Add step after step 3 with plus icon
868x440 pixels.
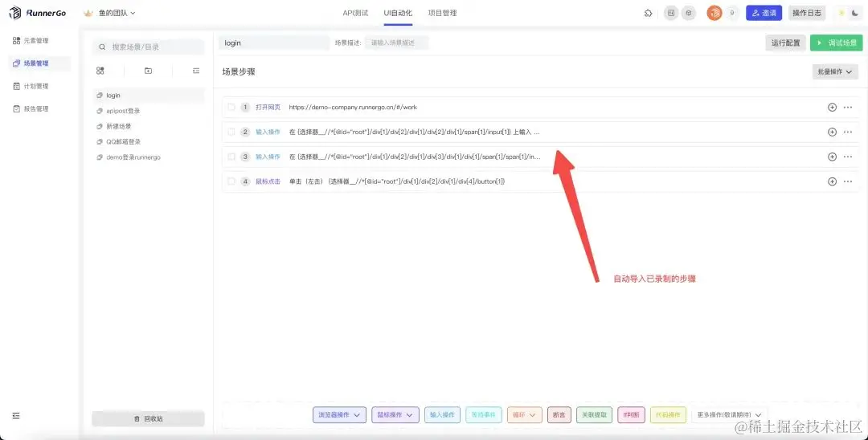832,157
